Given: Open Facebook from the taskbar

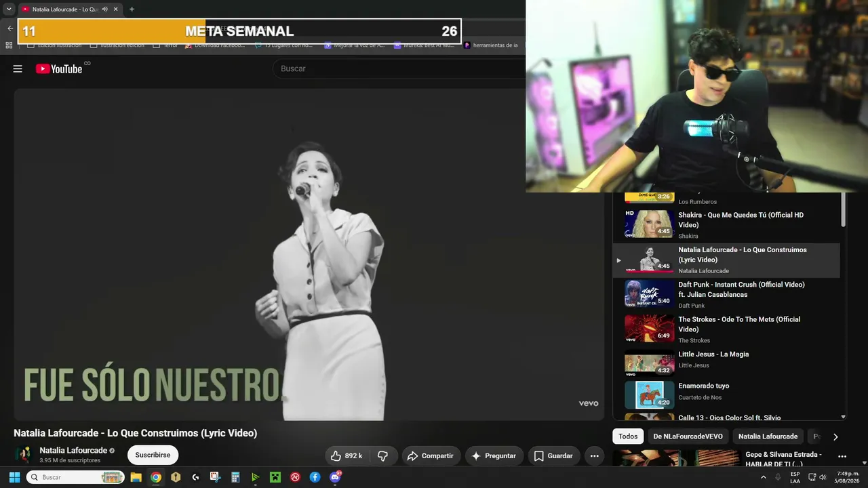Looking at the screenshot, I should 315,477.
